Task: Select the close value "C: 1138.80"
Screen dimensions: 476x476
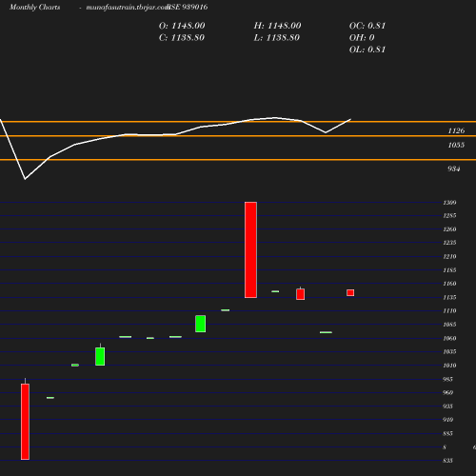Action: click(x=182, y=38)
